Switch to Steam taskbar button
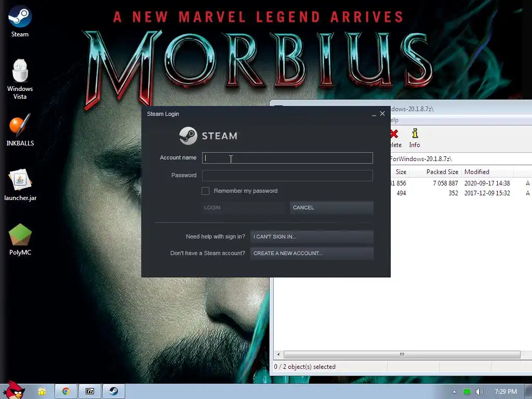This screenshot has width=532, height=399. [x=114, y=392]
